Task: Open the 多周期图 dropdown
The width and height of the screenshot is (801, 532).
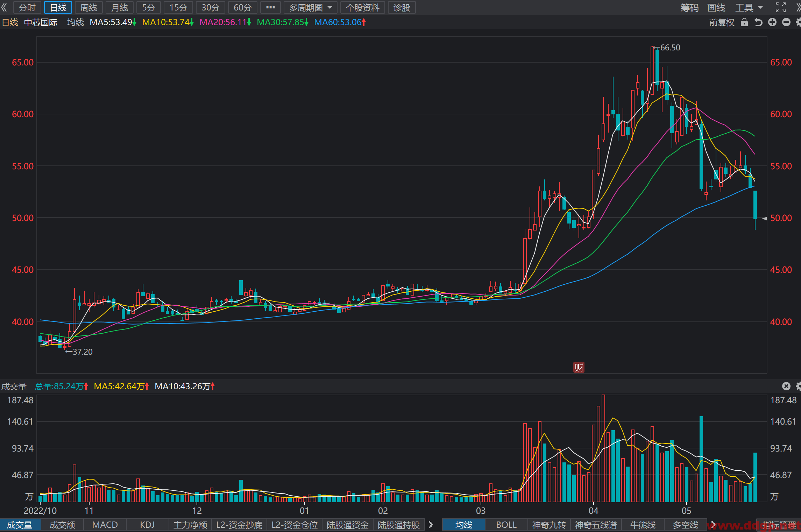Action: [x=311, y=7]
